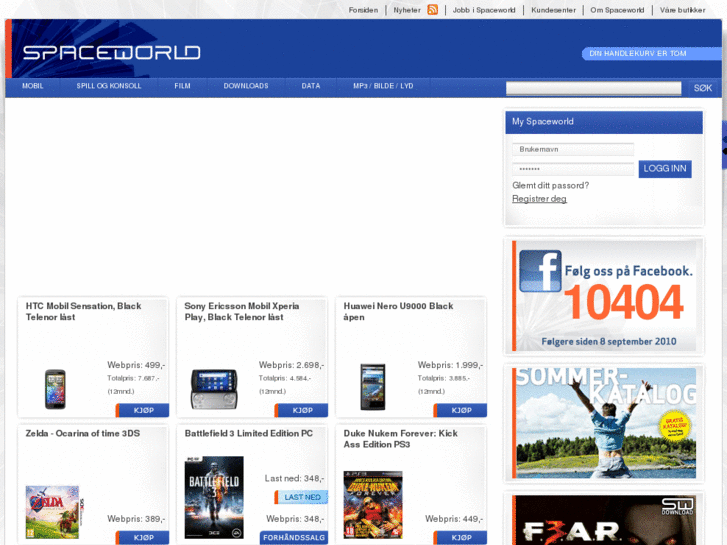The image size is (727, 545).
Task: Open Zelda Ocarina of time 3DS title
Action: point(83,433)
